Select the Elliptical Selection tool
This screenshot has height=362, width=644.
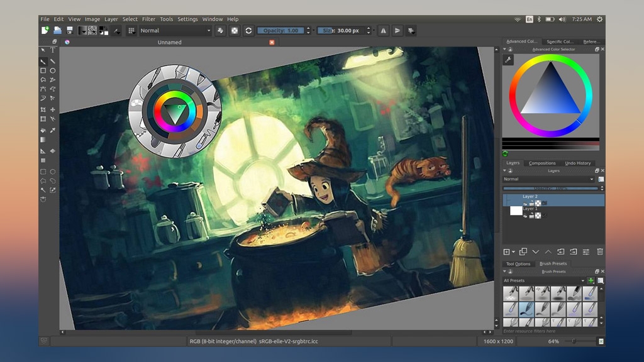point(53,172)
